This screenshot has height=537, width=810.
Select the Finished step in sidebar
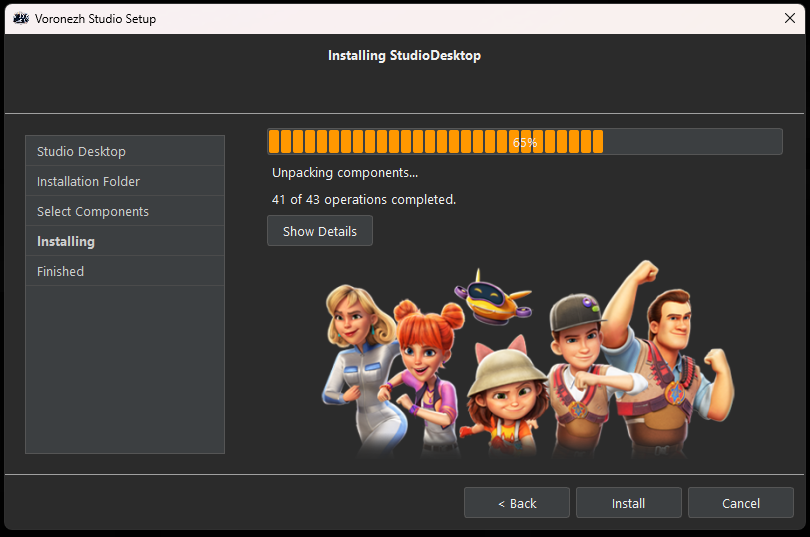[x=124, y=271]
